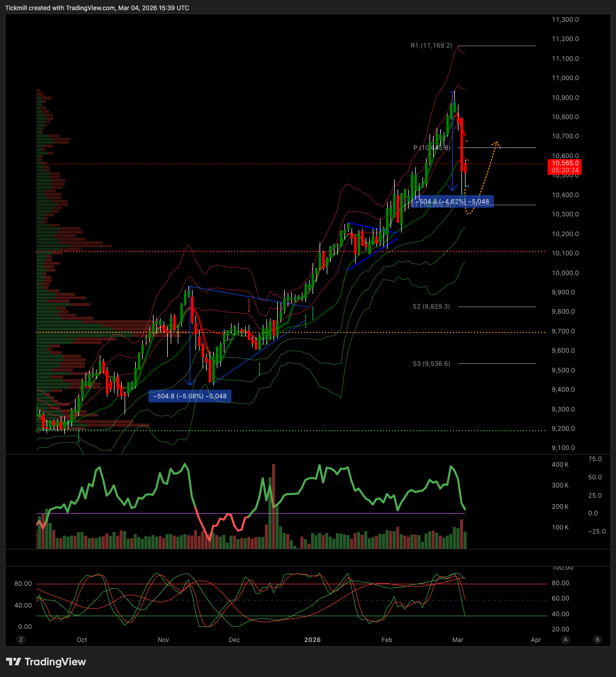Viewport: 616px width, 677px height.
Task: Click the 100 K volume scale label
Action: 560,528
